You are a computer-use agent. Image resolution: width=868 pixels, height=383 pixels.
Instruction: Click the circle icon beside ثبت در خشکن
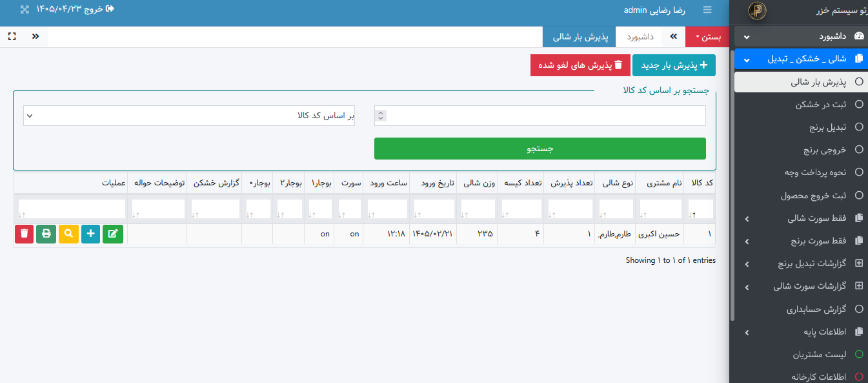859,105
